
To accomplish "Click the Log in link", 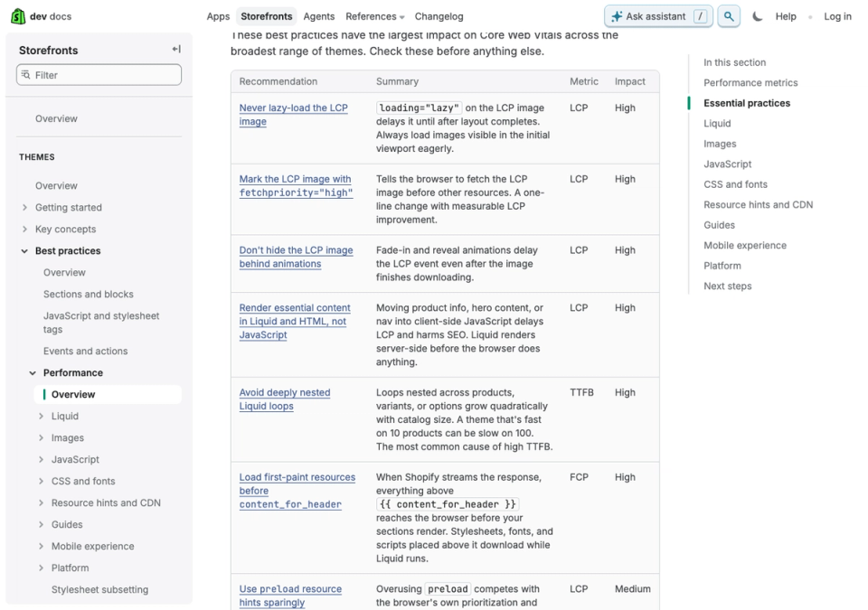I will pyautogui.click(x=837, y=16).
